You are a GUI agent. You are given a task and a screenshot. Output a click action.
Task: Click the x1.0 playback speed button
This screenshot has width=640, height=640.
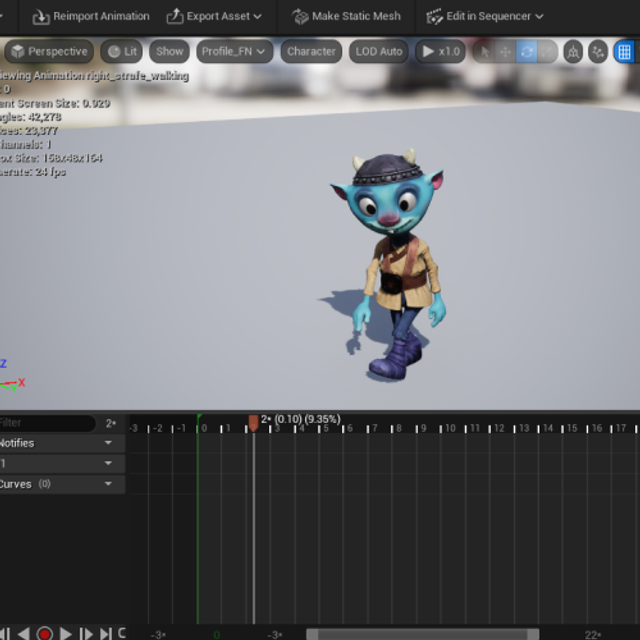440,51
